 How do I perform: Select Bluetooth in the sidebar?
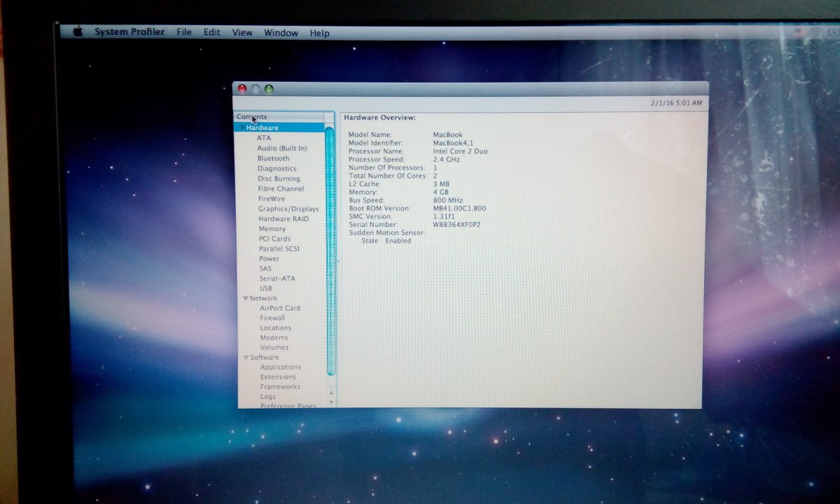point(273,158)
